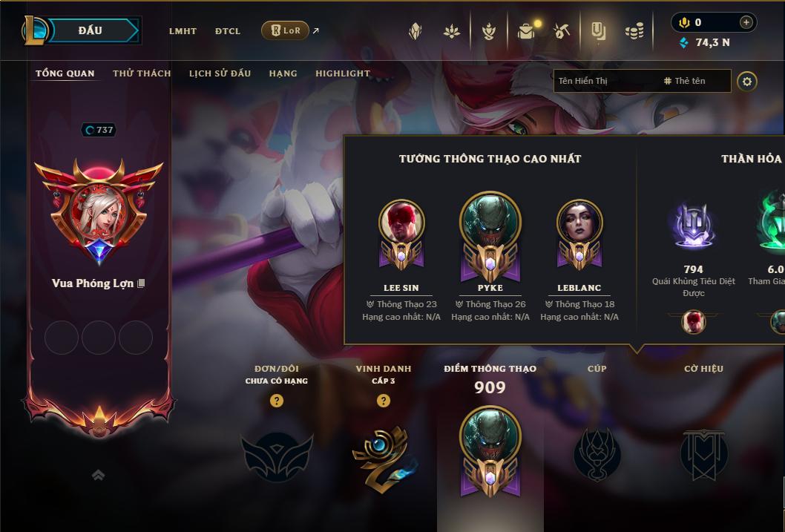Switch to the Thử Thách tab

(x=142, y=73)
